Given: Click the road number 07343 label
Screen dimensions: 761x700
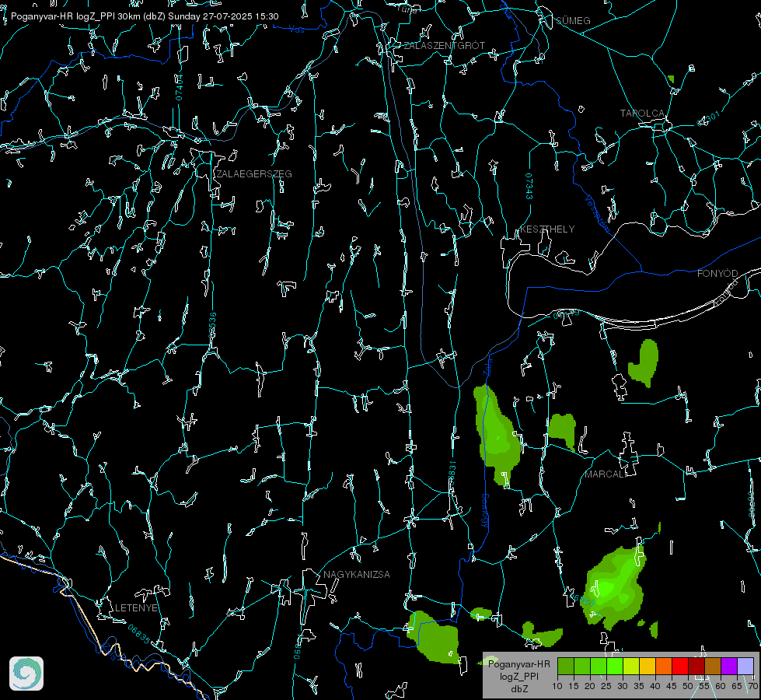Looking at the screenshot, I should point(529,187).
